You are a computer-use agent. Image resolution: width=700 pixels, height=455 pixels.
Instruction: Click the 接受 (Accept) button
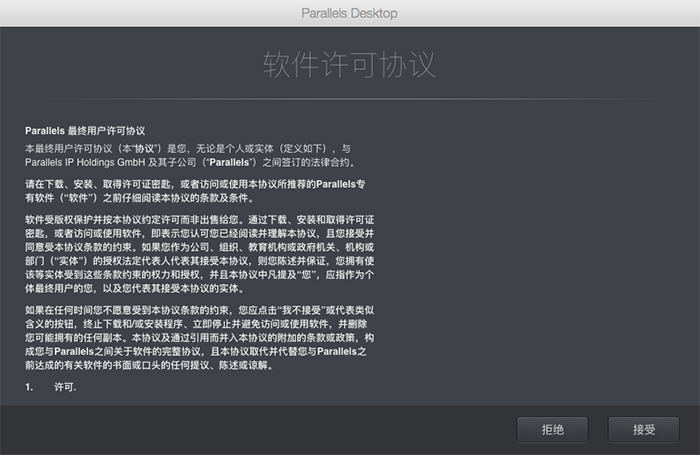pos(644,430)
